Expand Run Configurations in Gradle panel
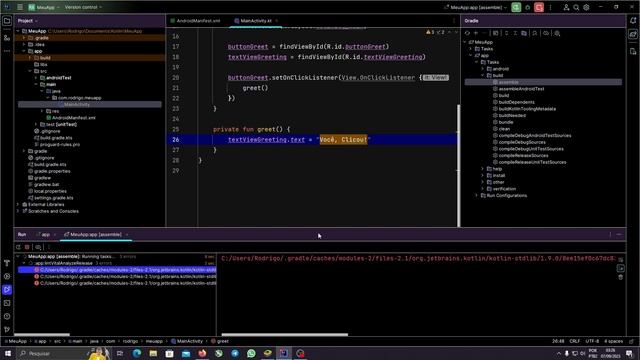 (x=477, y=196)
